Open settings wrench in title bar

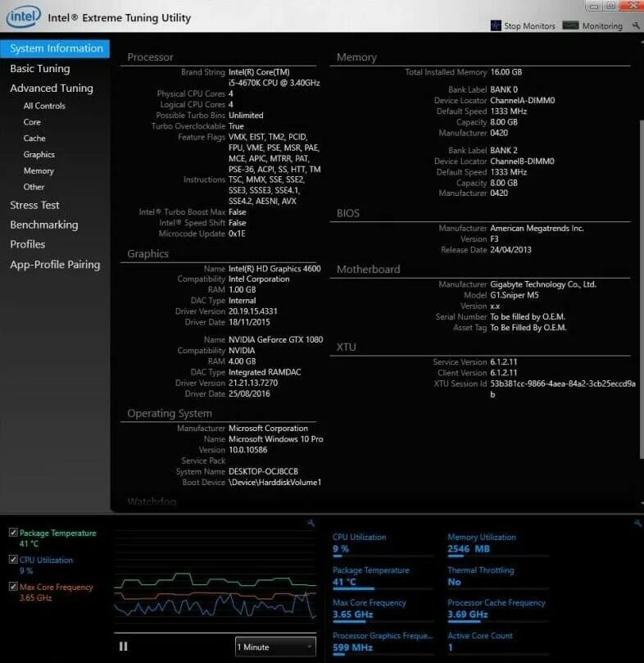[636, 25]
